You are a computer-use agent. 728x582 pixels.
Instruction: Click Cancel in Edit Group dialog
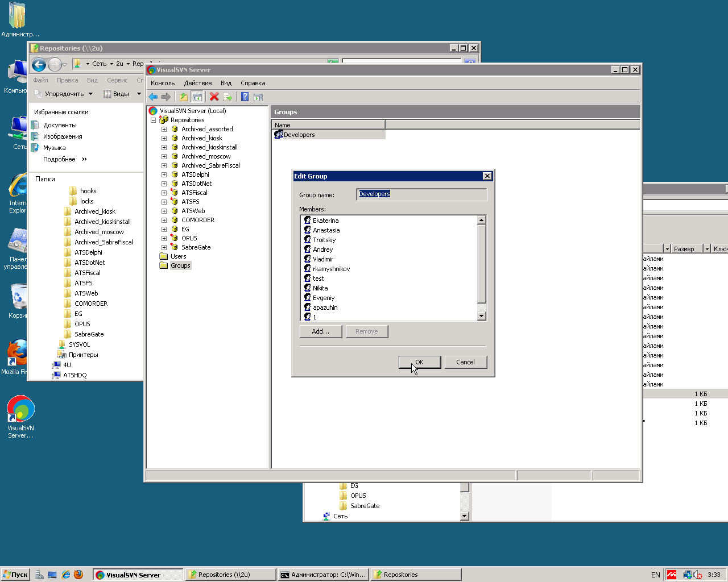point(465,362)
